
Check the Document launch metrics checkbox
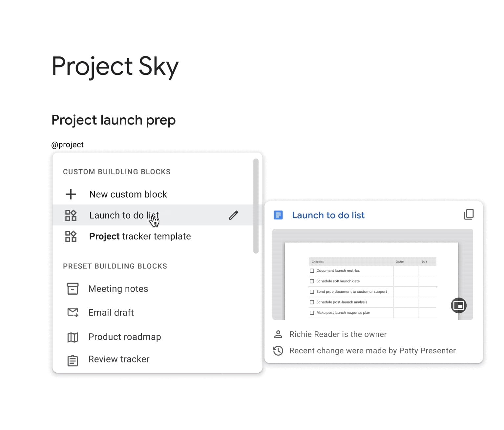[x=312, y=271]
